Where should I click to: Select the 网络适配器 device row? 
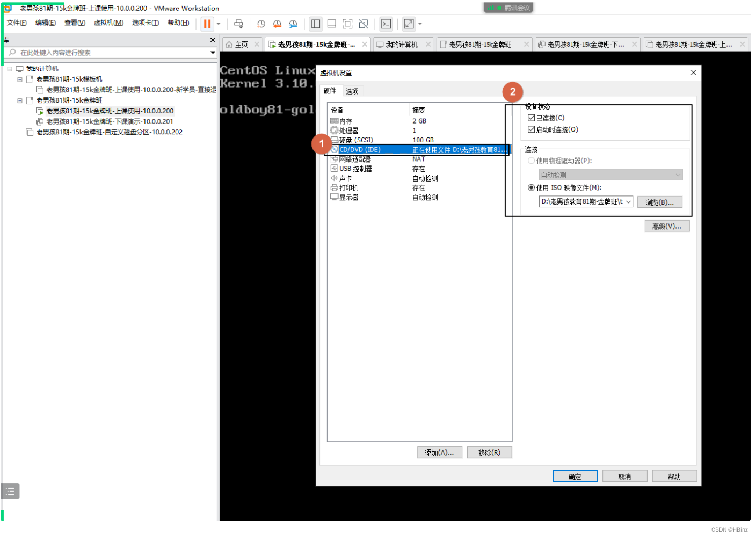pyautogui.click(x=419, y=159)
